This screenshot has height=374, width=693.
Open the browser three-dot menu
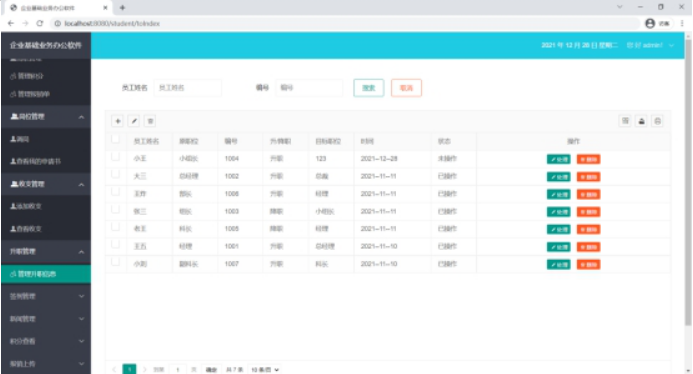coord(682,23)
